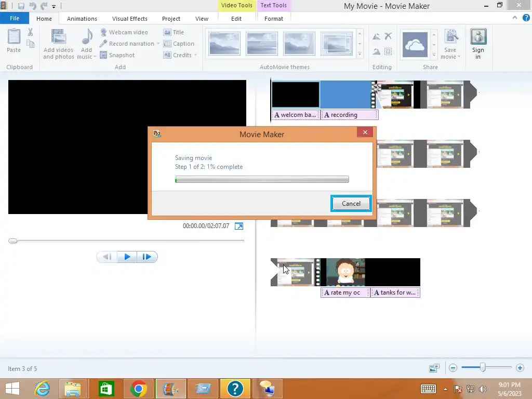The width and height of the screenshot is (532, 399).
Task: Select the 'tanks for w...' caption clip
Action: tap(395, 292)
